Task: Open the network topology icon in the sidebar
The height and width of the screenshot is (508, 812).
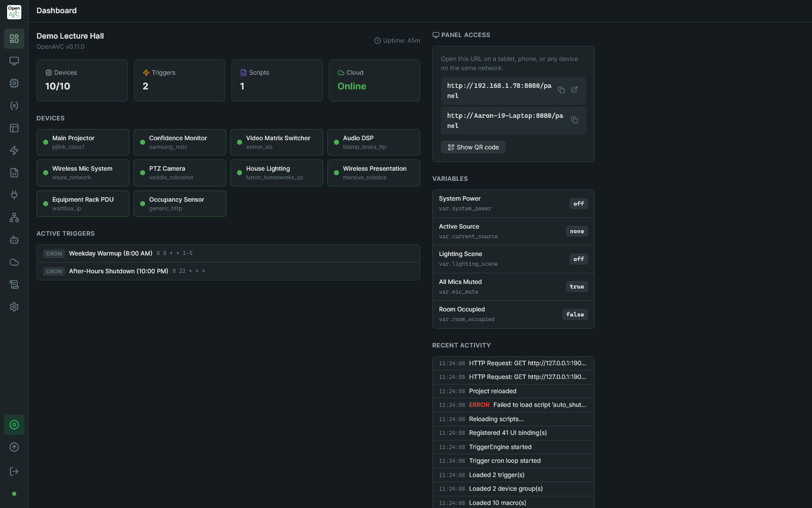Action: click(14, 217)
